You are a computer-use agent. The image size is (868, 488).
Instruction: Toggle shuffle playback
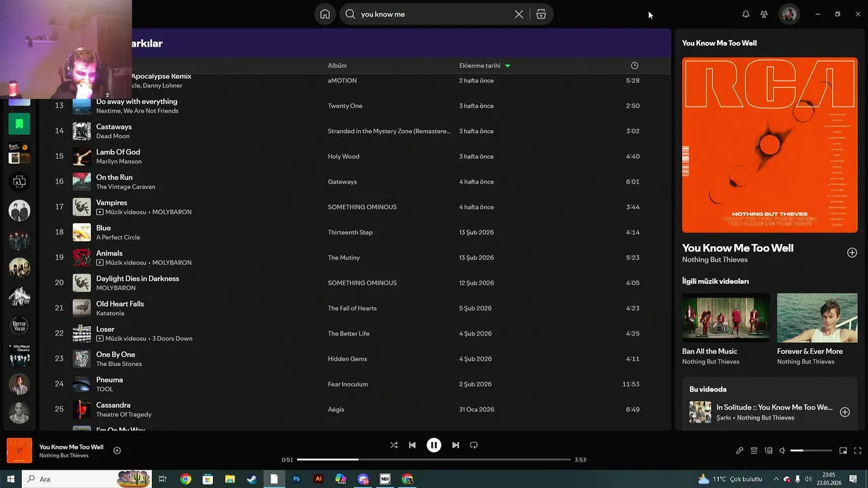pos(394,445)
